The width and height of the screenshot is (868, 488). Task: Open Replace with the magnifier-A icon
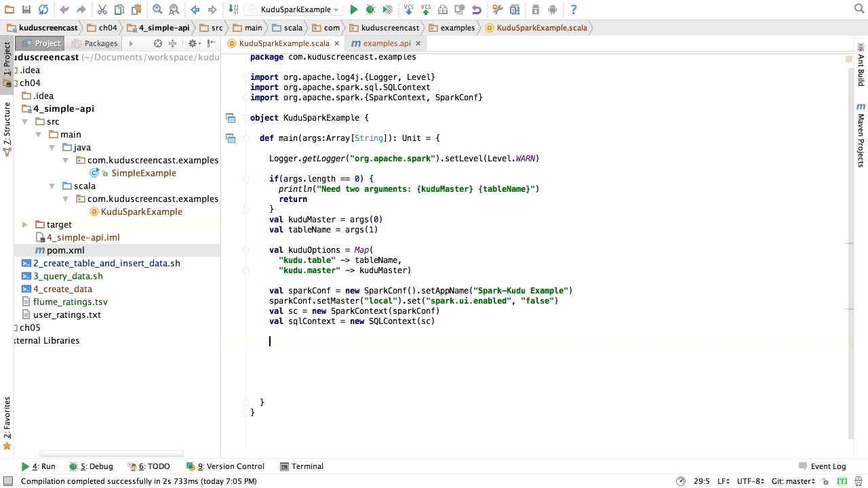pos(174,9)
